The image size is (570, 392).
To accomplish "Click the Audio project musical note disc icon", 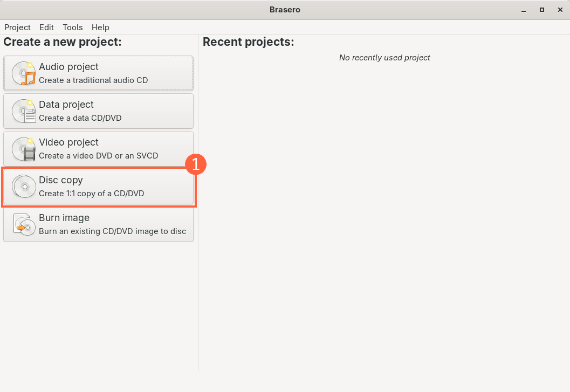I will pyautogui.click(x=23, y=74).
